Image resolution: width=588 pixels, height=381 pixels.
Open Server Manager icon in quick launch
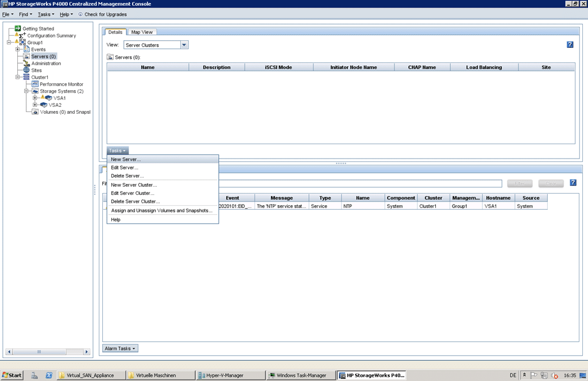34,375
